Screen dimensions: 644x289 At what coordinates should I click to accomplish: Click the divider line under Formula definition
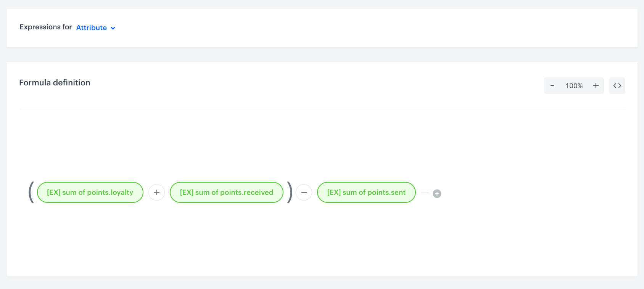pyautogui.click(x=322, y=109)
